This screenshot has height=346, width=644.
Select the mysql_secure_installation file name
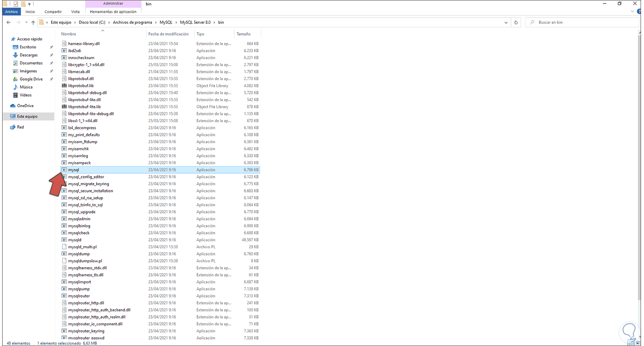tap(91, 191)
